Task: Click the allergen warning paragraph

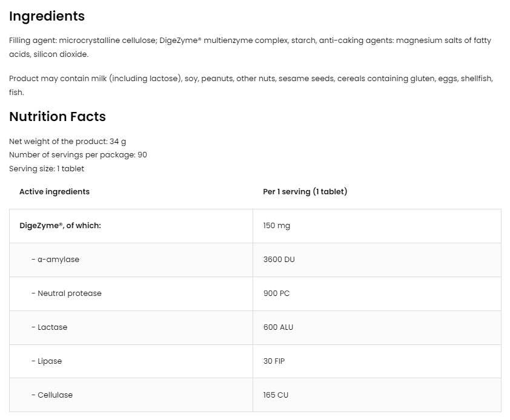Action: pos(251,85)
